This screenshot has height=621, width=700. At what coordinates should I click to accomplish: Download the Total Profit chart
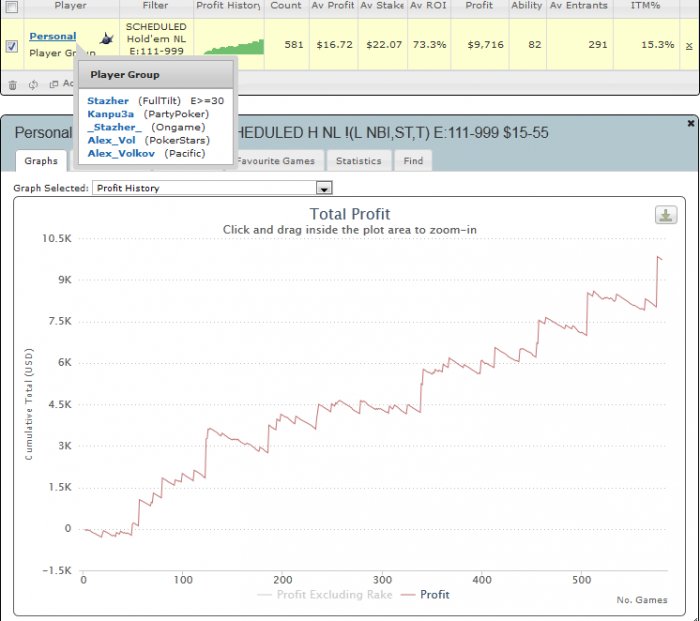tap(664, 215)
